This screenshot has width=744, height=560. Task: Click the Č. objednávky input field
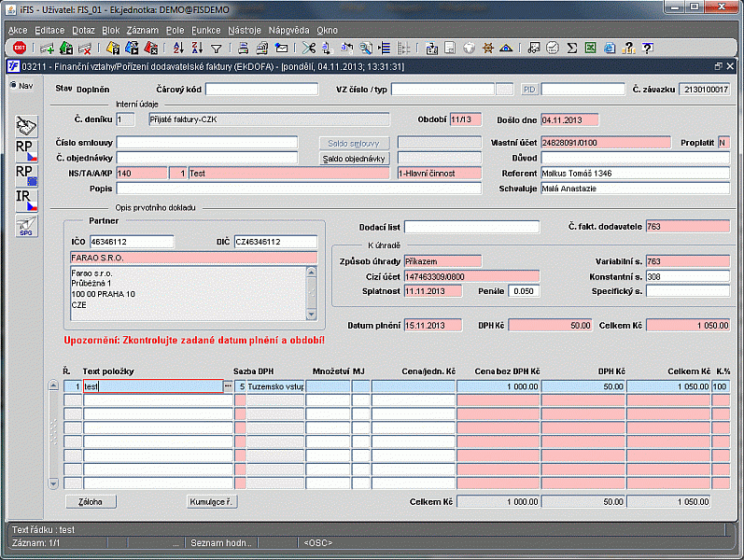pyautogui.click(x=207, y=158)
